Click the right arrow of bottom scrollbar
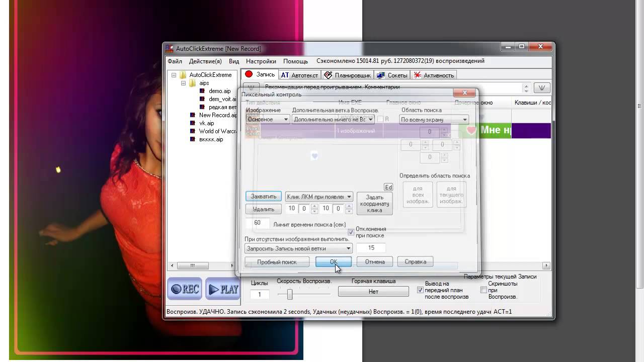The image size is (644, 362). [546, 266]
